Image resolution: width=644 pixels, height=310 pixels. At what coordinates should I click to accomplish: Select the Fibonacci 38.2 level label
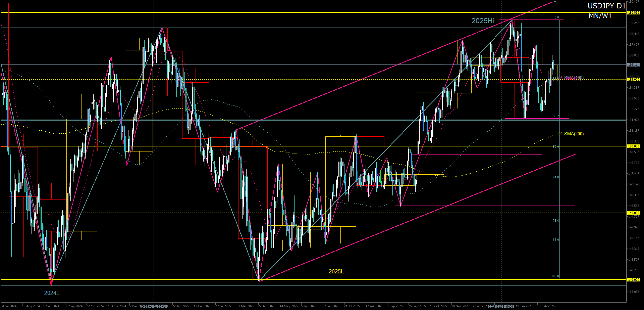coord(556,116)
